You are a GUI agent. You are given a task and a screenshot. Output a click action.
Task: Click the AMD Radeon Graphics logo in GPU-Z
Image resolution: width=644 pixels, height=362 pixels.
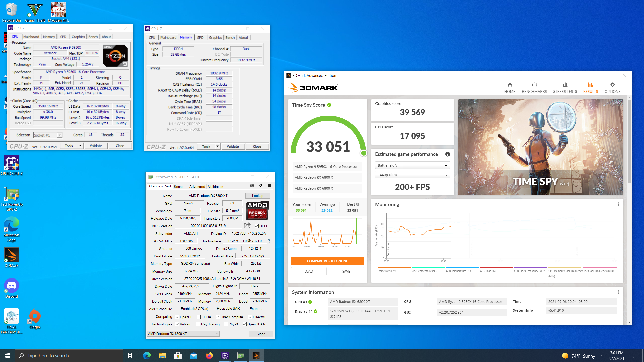[257, 210]
